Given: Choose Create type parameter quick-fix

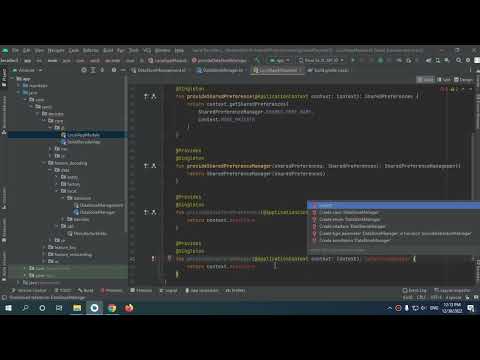Looking at the screenshot, I should point(393,233).
